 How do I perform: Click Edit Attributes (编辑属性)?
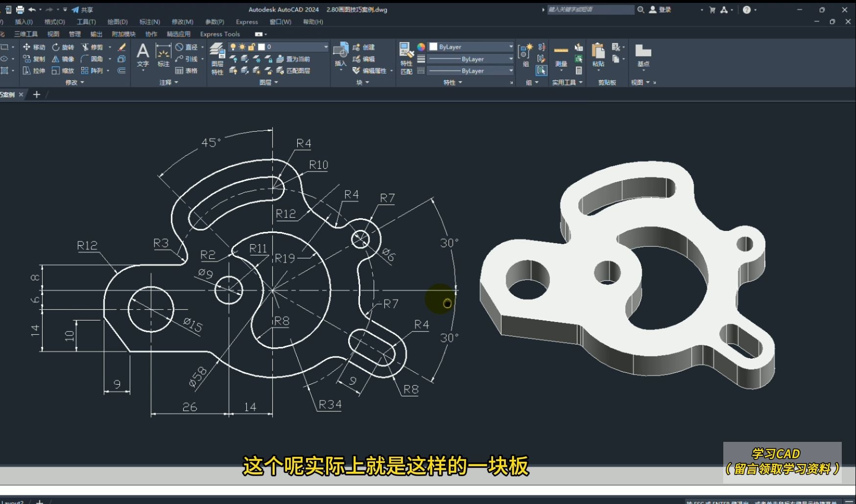(x=370, y=70)
